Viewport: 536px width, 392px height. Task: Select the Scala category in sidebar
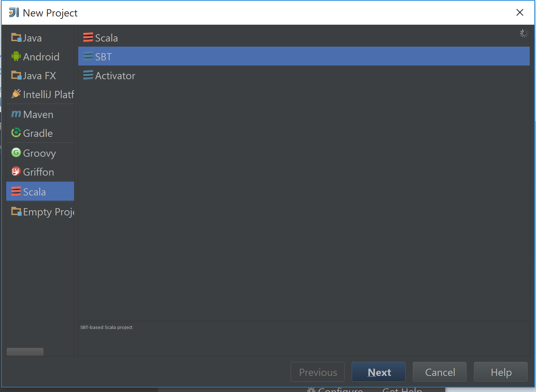[40, 191]
